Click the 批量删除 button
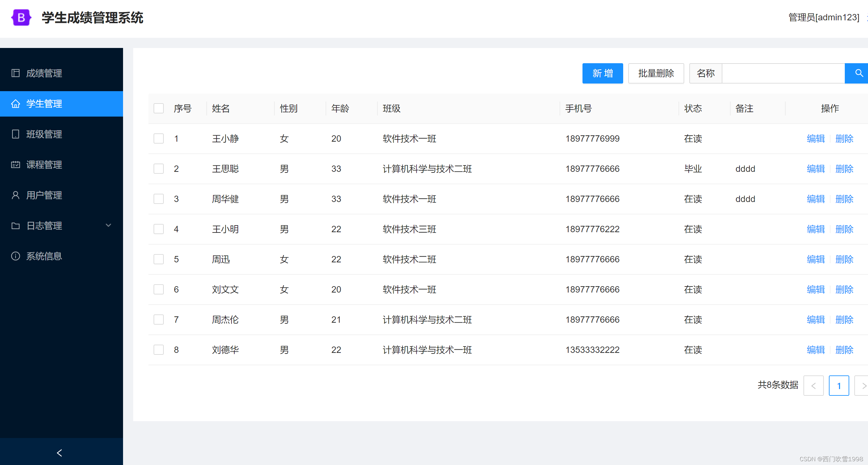Image resolution: width=868 pixels, height=465 pixels. pos(656,73)
